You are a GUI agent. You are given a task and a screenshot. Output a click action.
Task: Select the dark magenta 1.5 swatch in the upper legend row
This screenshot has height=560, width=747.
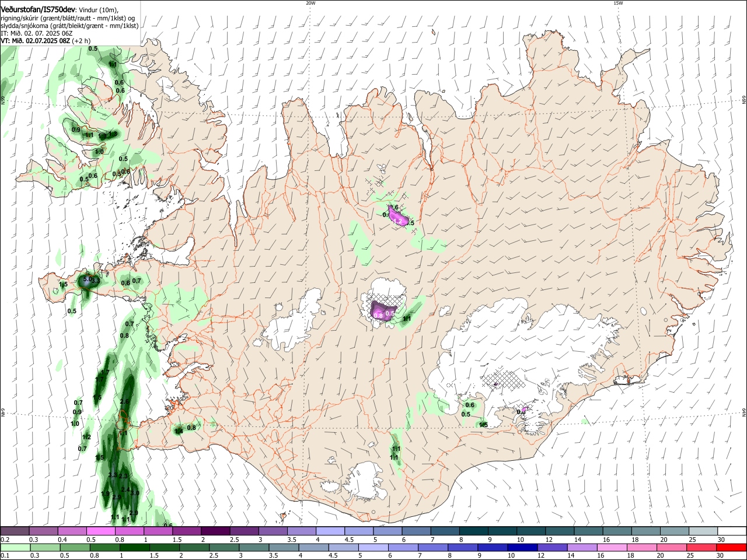point(186,531)
